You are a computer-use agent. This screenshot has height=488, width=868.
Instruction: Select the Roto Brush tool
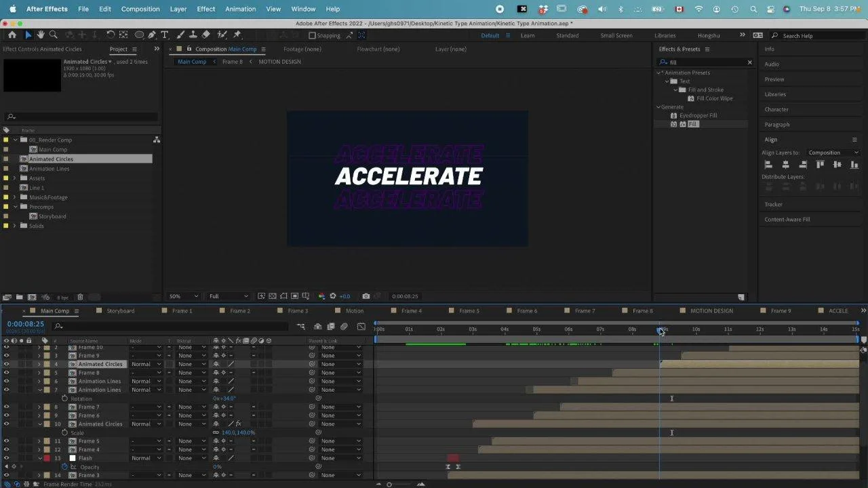(x=222, y=35)
